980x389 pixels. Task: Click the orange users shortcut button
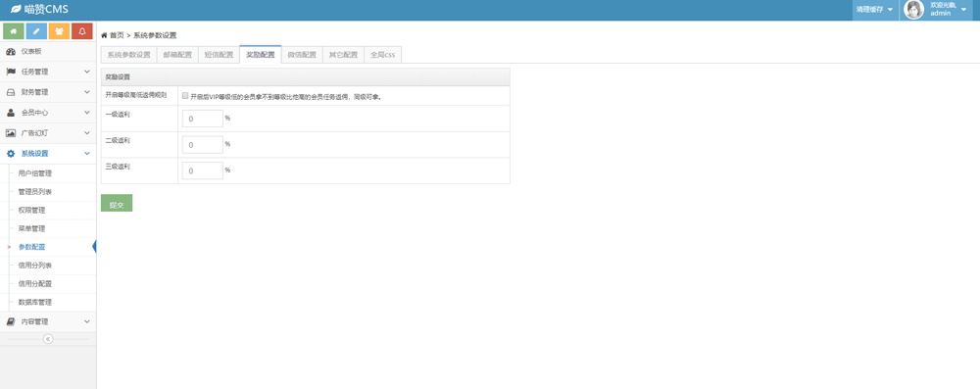coord(59,31)
